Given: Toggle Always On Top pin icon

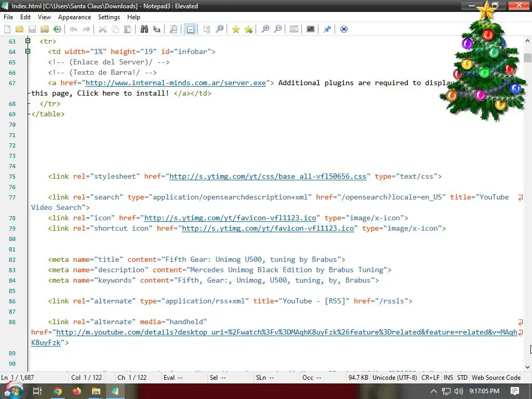Looking at the screenshot, I should (327, 29).
